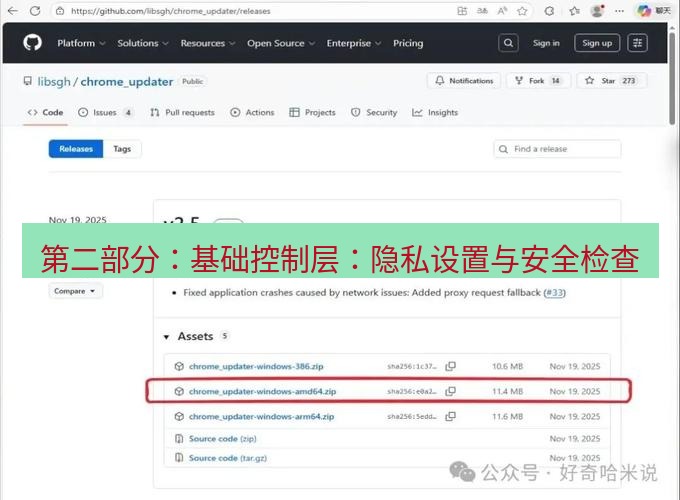Collapse the Assets section triangle

point(166,337)
